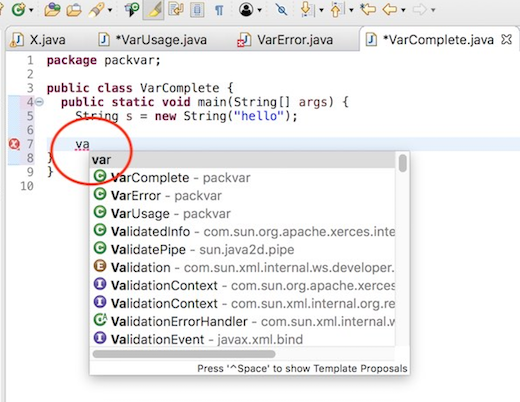Image resolution: width=520 pixels, height=402 pixels.
Task: Click the class icon beside ValidatedInfo
Action: [100, 230]
